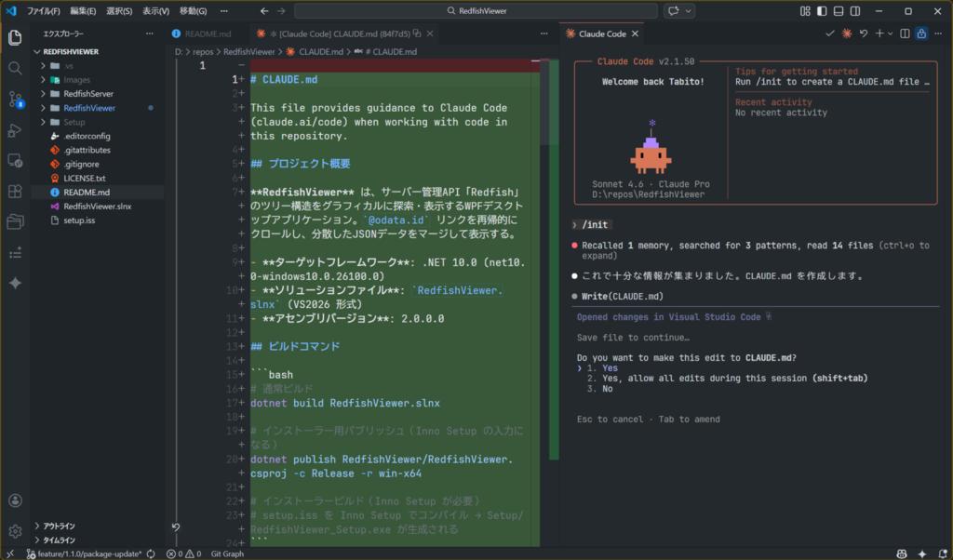Viewport: 953px width, 560px height.
Task: Switch to the README.md editor tab
Action: tap(208, 33)
